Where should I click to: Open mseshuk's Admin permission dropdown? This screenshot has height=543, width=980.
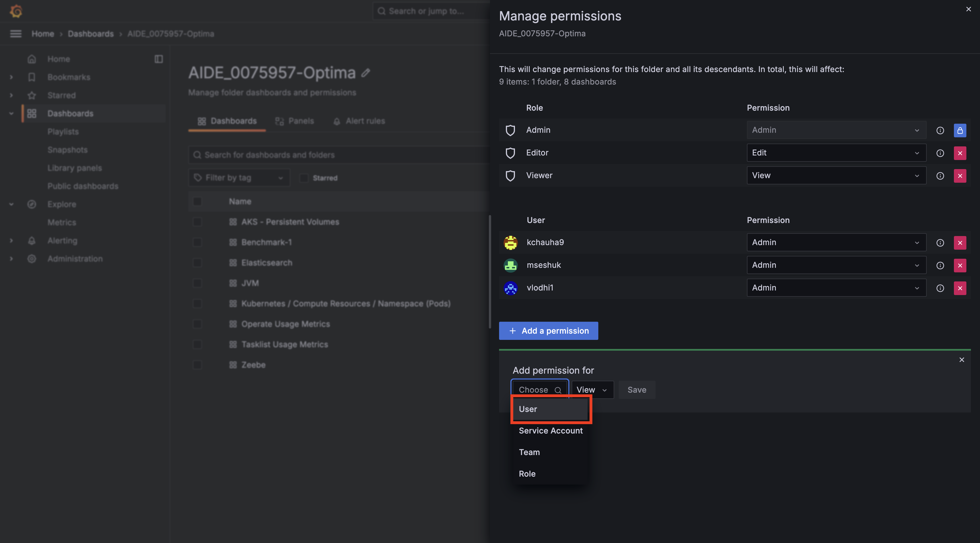coord(836,265)
